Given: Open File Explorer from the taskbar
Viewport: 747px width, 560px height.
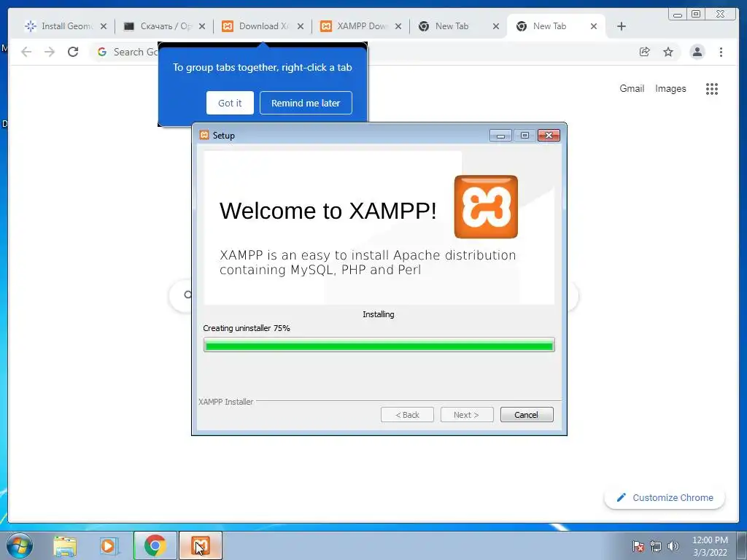Looking at the screenshot, I should click(65, 545).
